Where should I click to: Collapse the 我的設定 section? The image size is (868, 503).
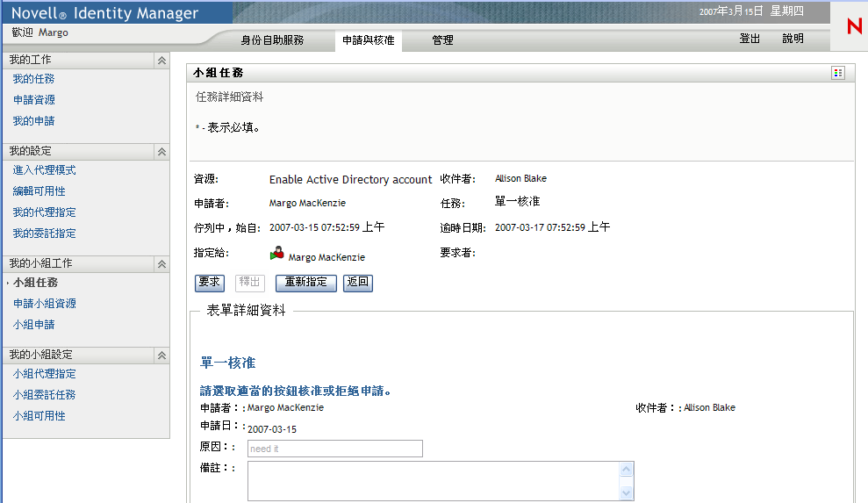click(161, 152)
